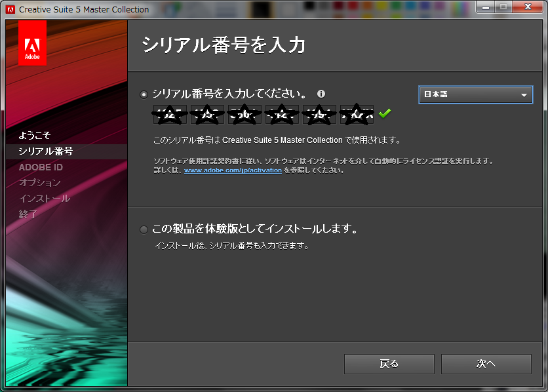Click the sixth serial number field
This screenshot has height=392, width=548.
coord(357,115)
